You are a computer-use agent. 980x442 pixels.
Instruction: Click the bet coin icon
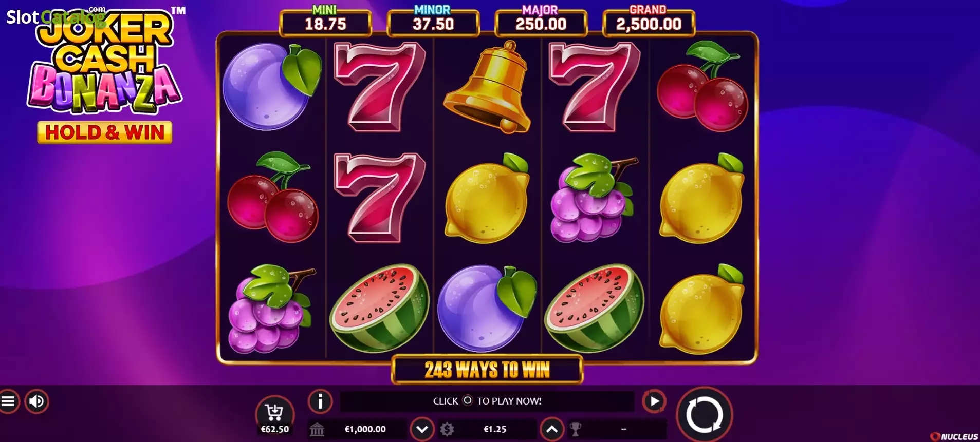click(x=447, y=429)
